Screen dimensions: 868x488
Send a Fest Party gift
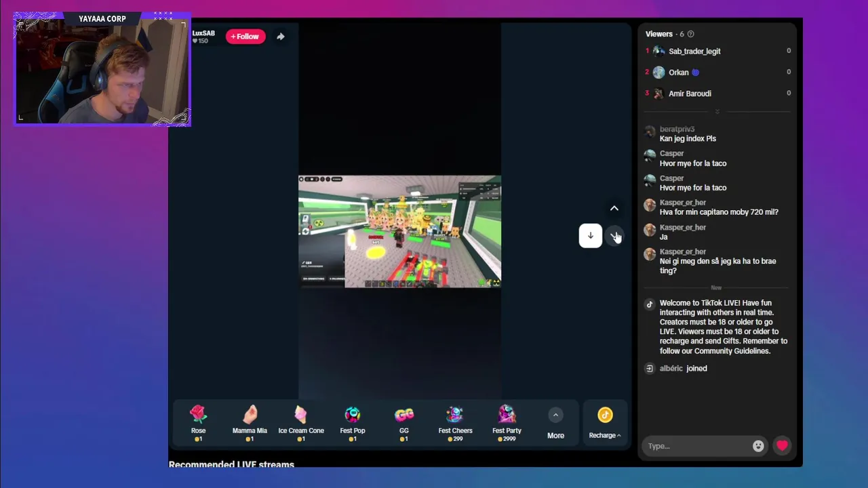(507, 423)
